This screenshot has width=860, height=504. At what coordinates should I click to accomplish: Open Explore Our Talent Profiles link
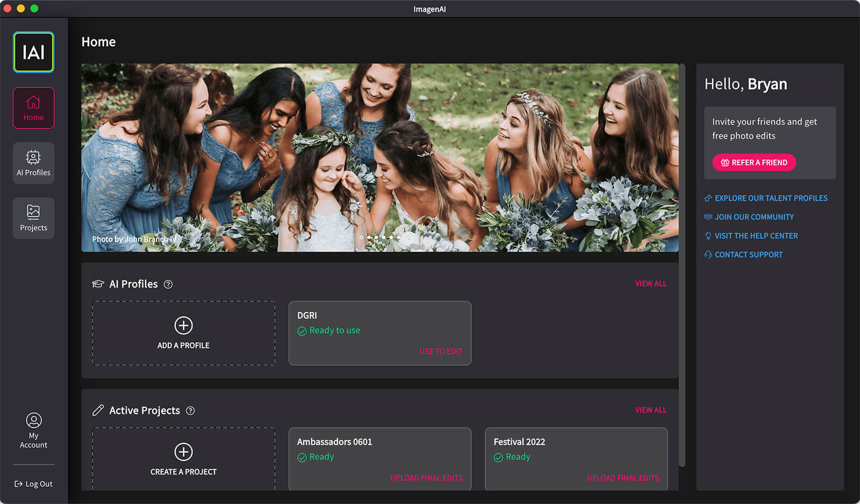[x=771, y=198]
